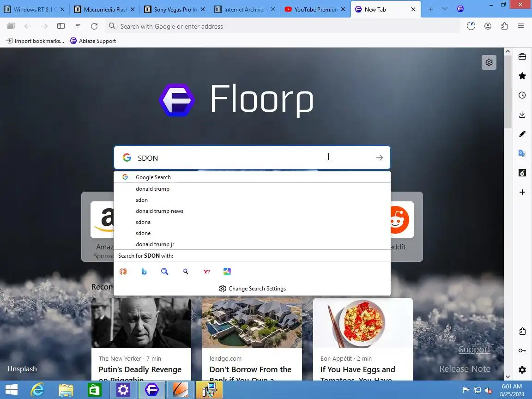Search SDON with large blue magnifier engine

pyautogui.click(x=164, y=272)
